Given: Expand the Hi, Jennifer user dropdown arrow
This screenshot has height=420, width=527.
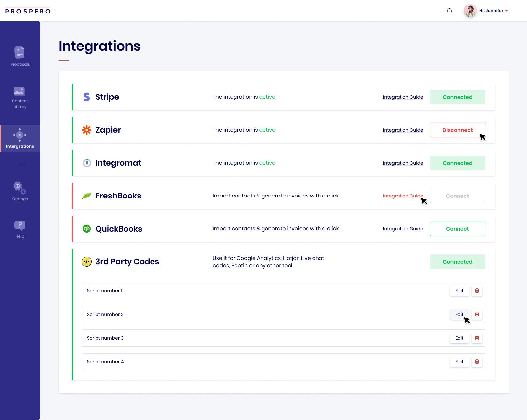Looking at the screenshot, I should (x=506, y=11).
